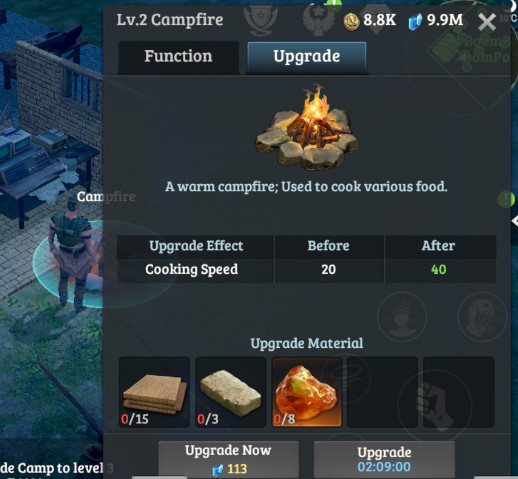Click the fifth empty material slot
The height and width of the screenshot is (479, 518).
click(458, 392)
